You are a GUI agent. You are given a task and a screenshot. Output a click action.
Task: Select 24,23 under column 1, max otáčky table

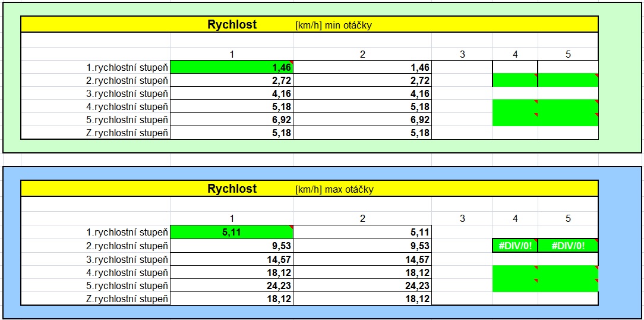(232, 285)
